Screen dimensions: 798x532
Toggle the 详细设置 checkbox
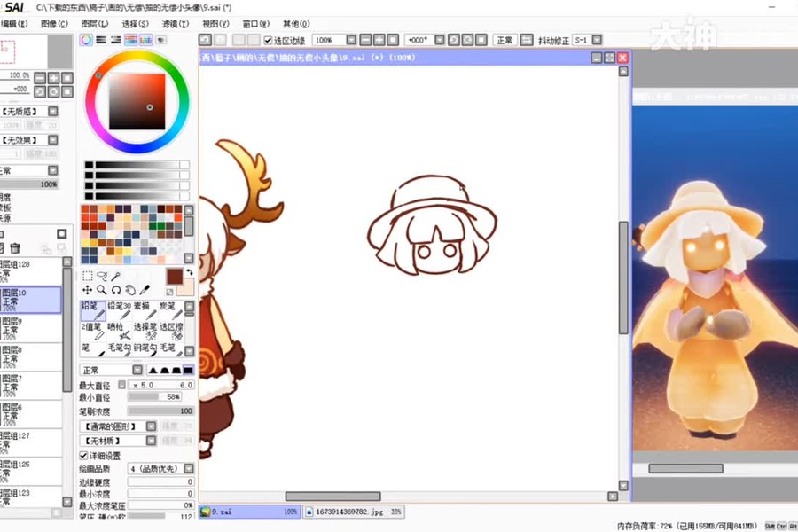tap(83, 455)
